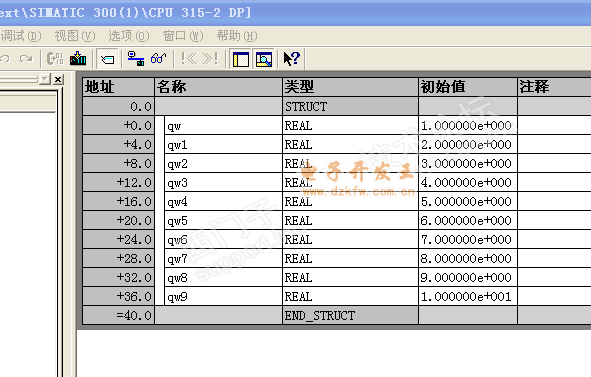Click the 地址 column header

pyautogui.click(x=118, y=87)
